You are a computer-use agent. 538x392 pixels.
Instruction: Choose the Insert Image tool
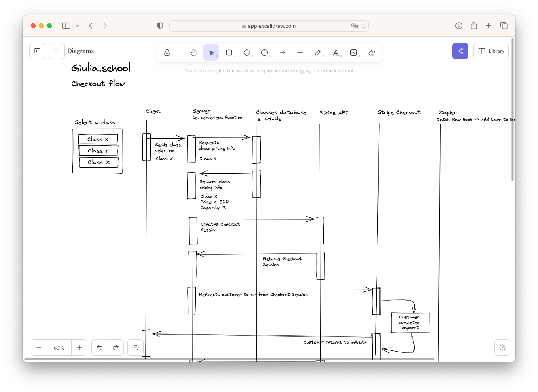(x=354, y=53)
